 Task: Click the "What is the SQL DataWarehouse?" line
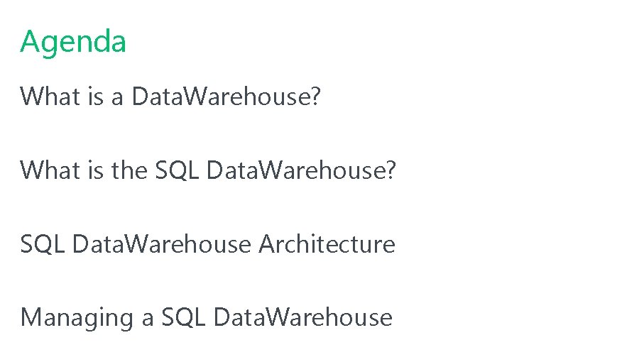point(207,170)
